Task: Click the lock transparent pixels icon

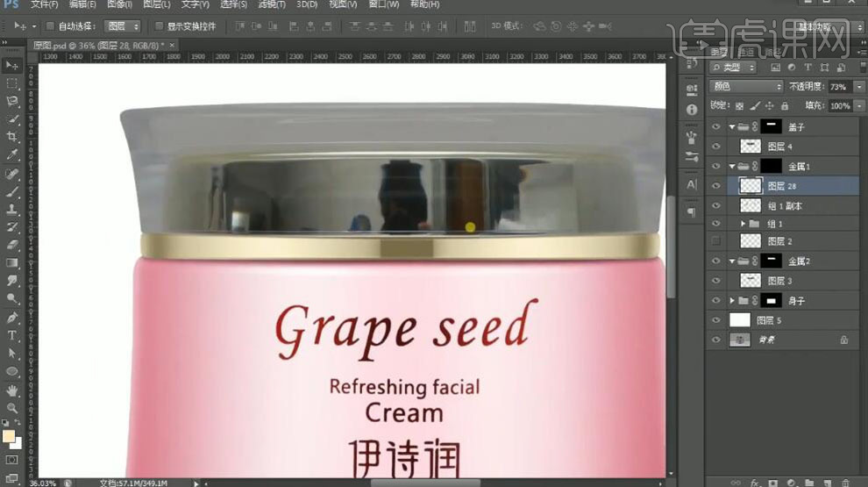Action: point(740,106)
